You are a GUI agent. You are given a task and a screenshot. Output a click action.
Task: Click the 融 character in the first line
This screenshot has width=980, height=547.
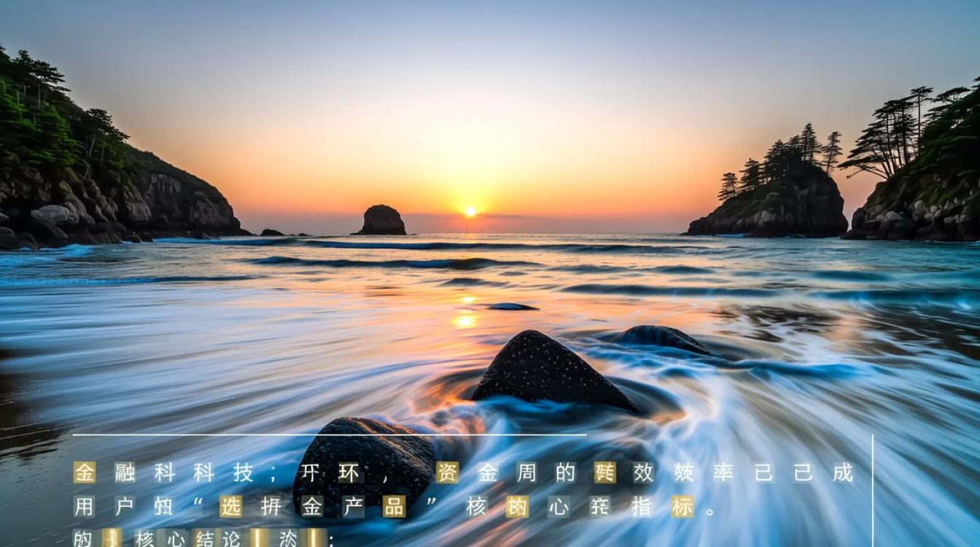pyautogui.click(x=125, y=473)
